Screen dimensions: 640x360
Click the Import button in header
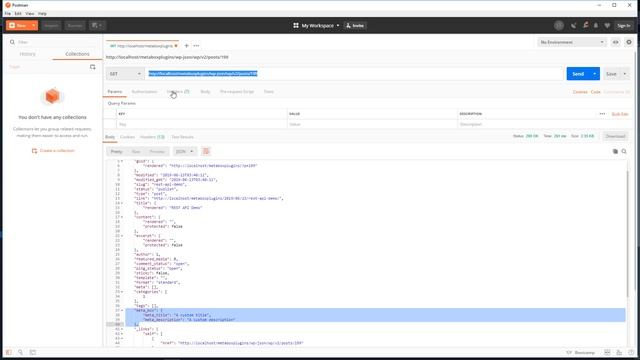tap(51, 25)
